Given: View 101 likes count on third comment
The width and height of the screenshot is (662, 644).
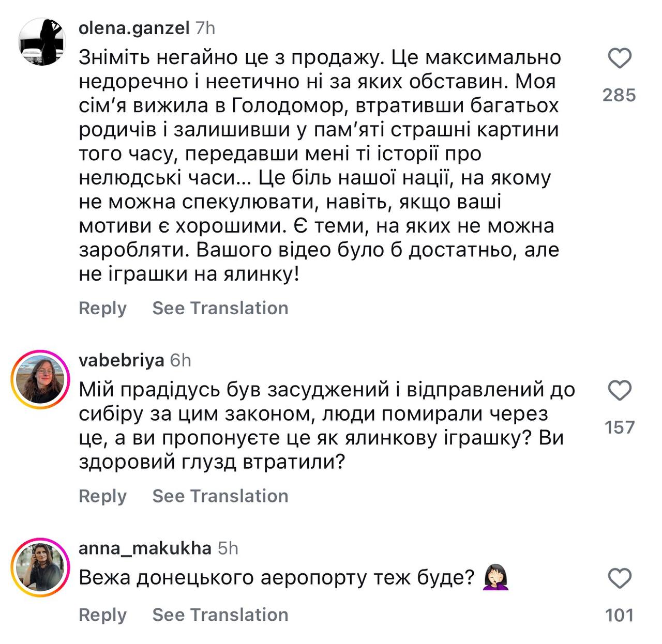Looking at the screenshot, I should coord(619,615).
